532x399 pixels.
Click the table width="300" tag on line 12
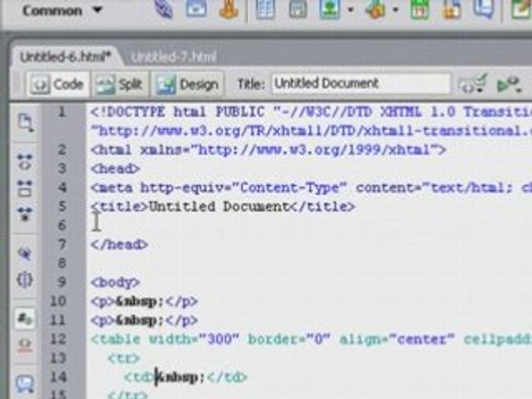click(x=311, y=339)
